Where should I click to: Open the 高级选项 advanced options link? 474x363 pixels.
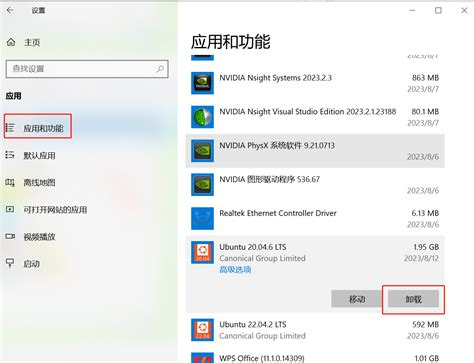235,269
